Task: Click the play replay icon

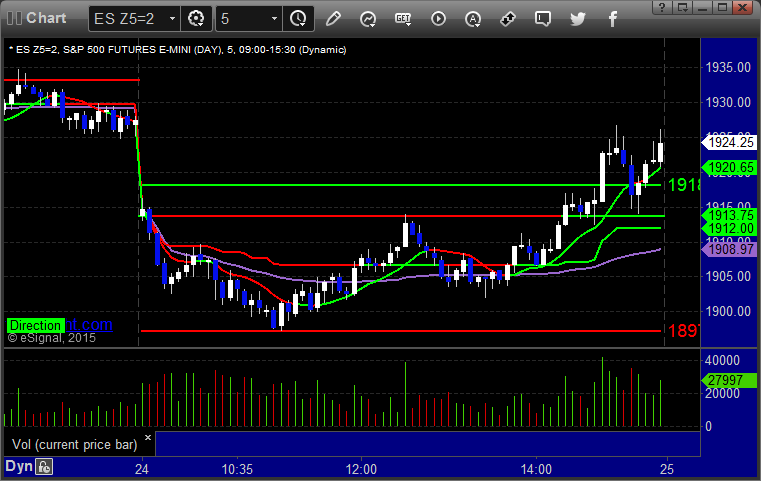Action: pyautogui.click(x=438, y=19)
